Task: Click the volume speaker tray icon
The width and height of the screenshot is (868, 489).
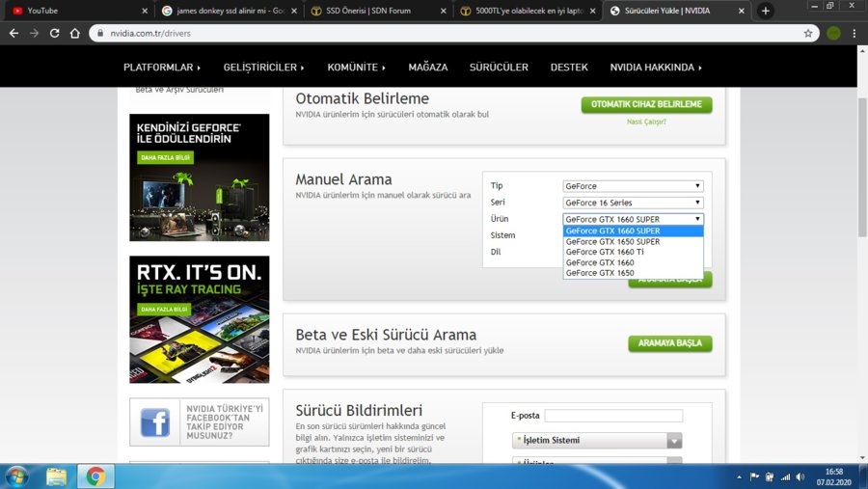Action: pyautogui.click(x=800, y=476)
